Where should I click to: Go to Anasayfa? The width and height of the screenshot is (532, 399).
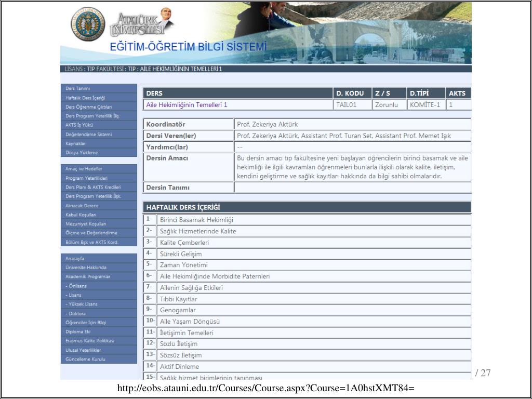pyautogui.click(x=99, y=259)
